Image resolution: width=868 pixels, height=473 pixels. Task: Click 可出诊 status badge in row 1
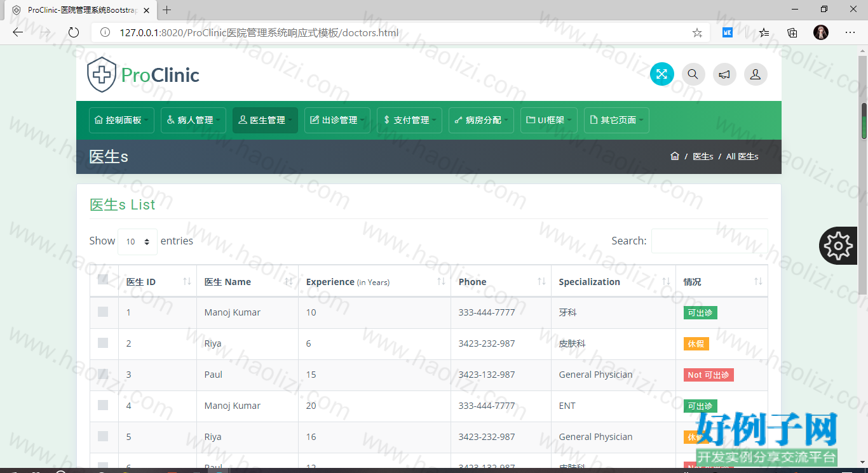[700, 312]
